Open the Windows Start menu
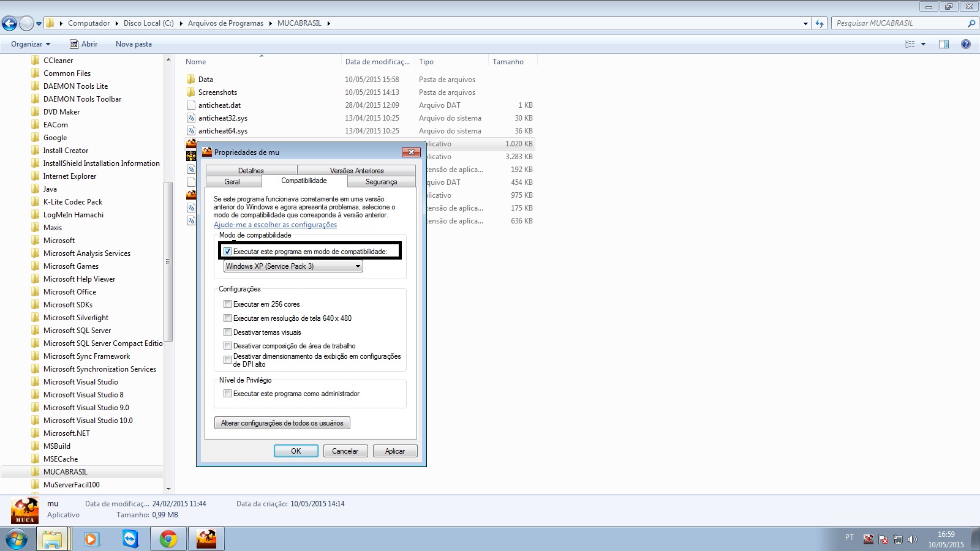Image resolution: width=980 pixels, height=551 pixels. pyautogui.click(x=17, y=539)
